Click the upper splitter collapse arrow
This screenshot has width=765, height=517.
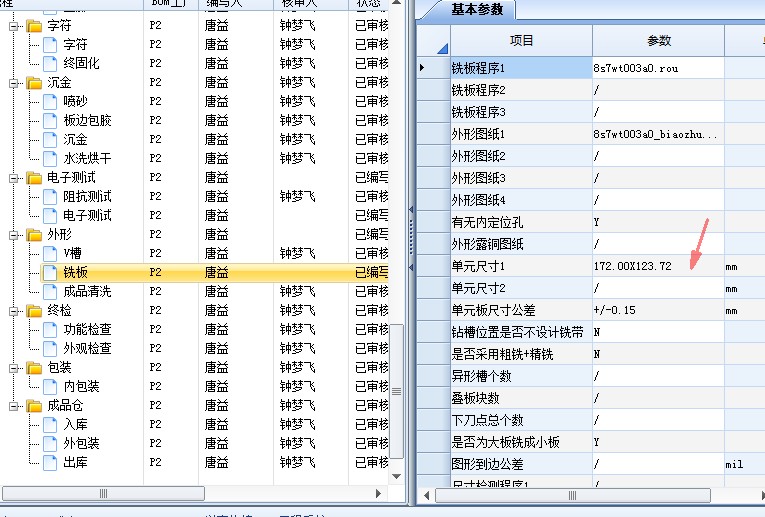click(411, 210)
